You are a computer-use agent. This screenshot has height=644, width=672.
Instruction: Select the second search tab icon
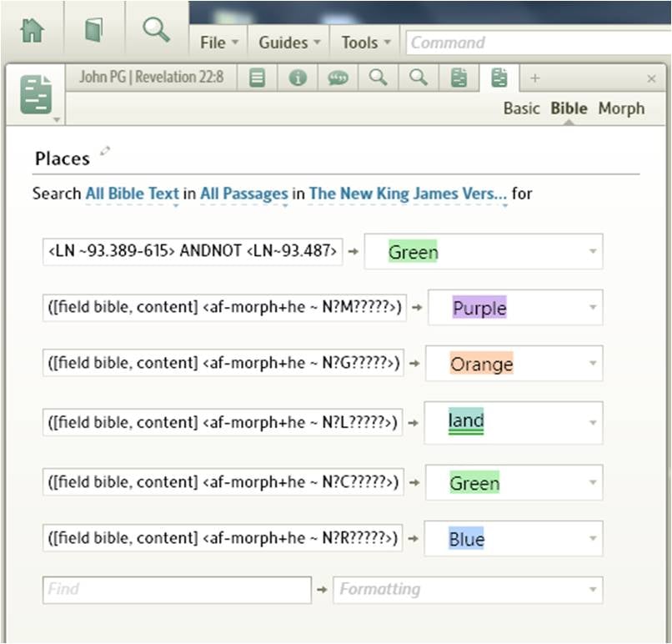[x=419, y=78]
